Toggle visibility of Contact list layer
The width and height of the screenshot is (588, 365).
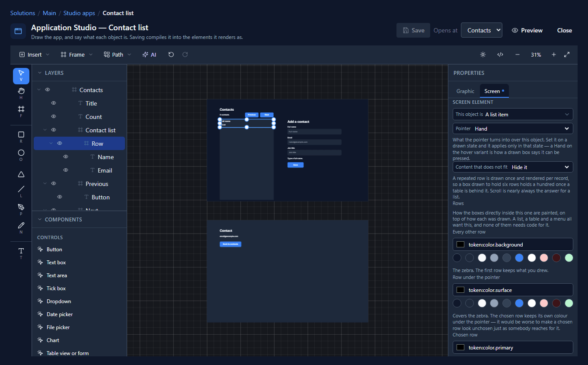54,130
